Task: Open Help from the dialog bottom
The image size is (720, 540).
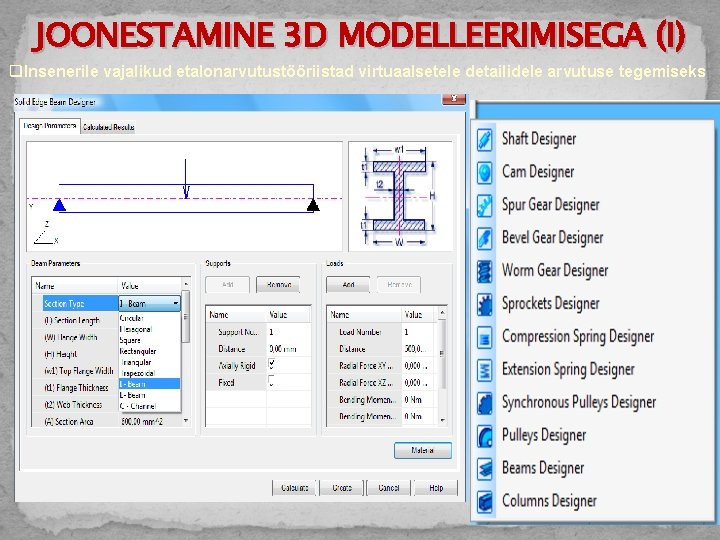Action: tap(436, 488)
